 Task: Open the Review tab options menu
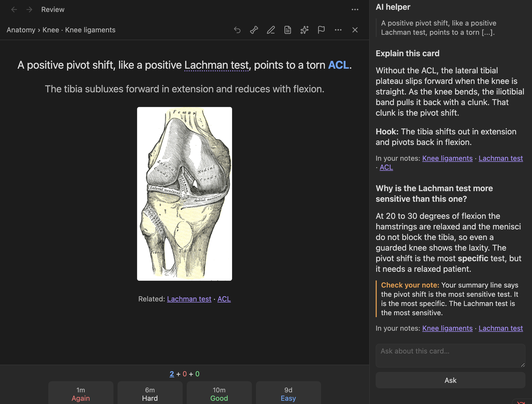pos(355,10)
